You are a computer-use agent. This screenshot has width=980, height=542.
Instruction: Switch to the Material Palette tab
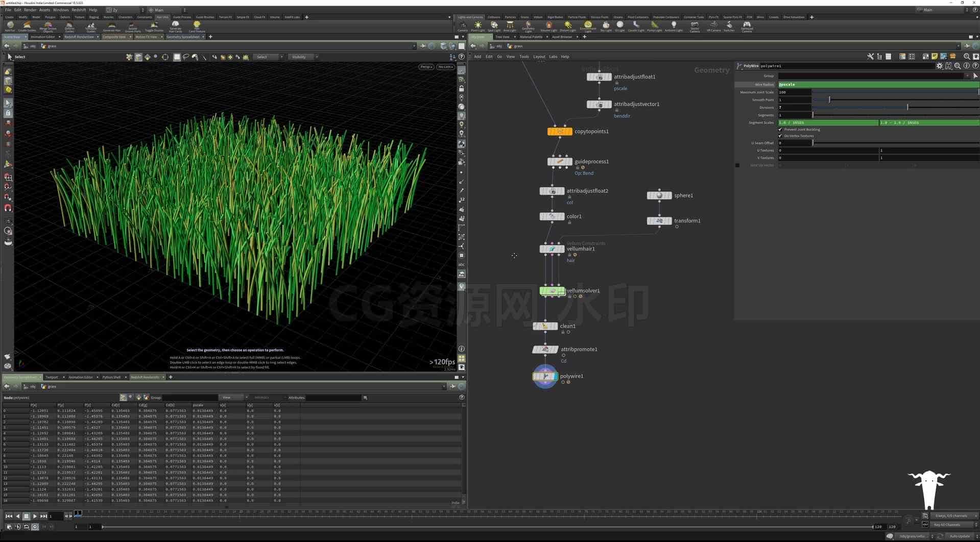point(531,37)
